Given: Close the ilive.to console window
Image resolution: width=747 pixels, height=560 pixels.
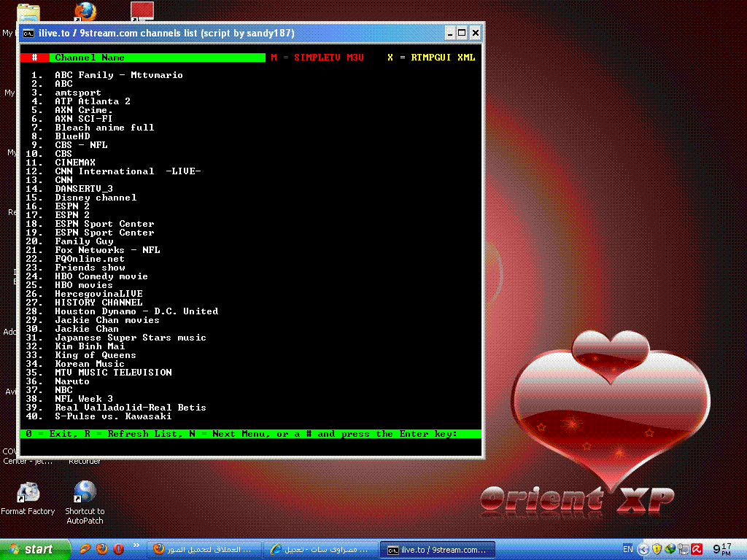Looking at the screenshot, I should [x=476, y=33].
